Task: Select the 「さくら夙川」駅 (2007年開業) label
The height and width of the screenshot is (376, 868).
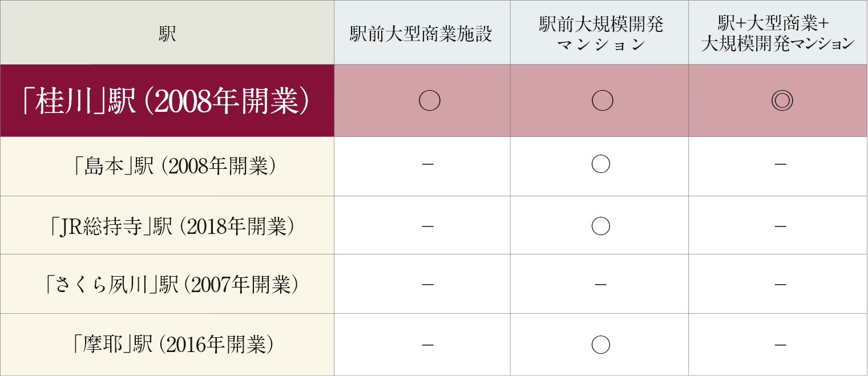Action: coord(172,285)
